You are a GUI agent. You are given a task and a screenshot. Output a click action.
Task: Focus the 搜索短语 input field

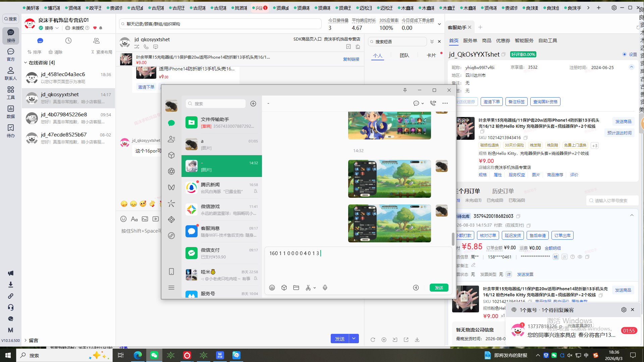click(397, 42)
